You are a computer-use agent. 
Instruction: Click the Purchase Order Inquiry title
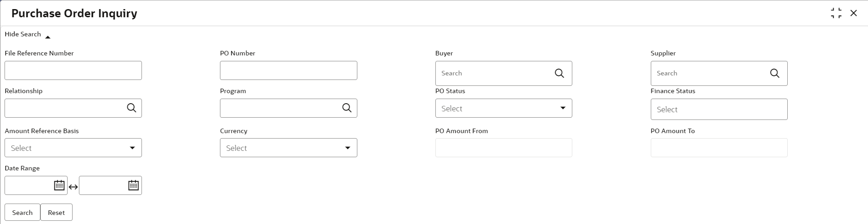[x=74, y=14]
